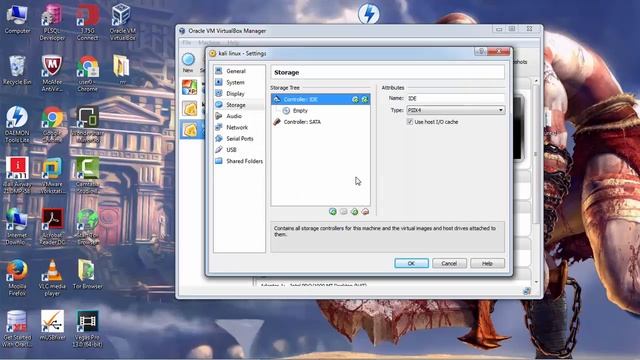Image resolution: width=640 pixels, height=360 pixels.
Task: Click the Internet Download desktop icon
Action: tap(17, 227)
